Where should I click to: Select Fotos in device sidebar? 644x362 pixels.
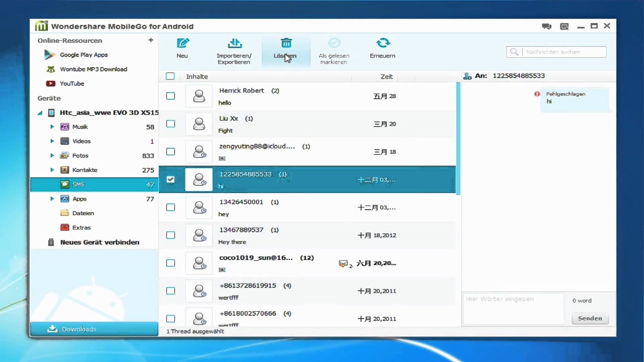94,156
